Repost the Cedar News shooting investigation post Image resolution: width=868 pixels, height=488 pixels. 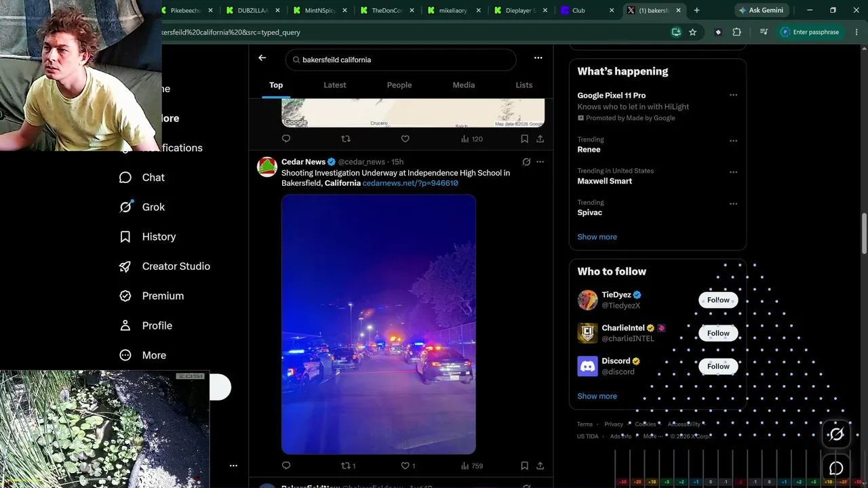[x=348, y=466]
